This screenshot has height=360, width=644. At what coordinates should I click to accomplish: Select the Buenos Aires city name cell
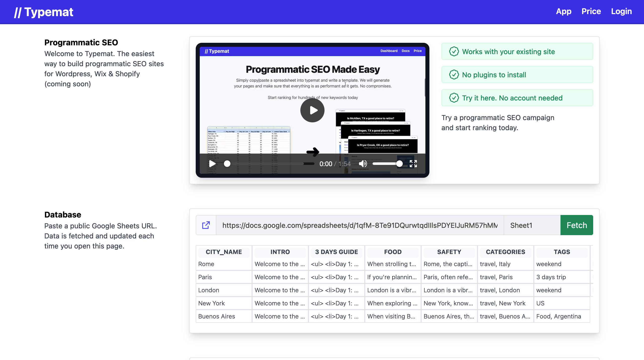click(224, 316)
